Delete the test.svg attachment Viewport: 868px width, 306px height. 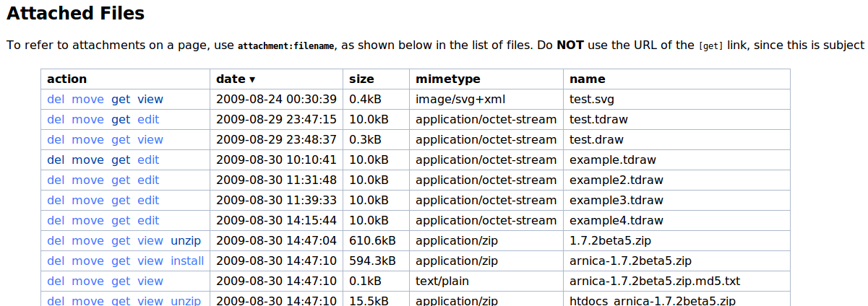coord(56,100)
